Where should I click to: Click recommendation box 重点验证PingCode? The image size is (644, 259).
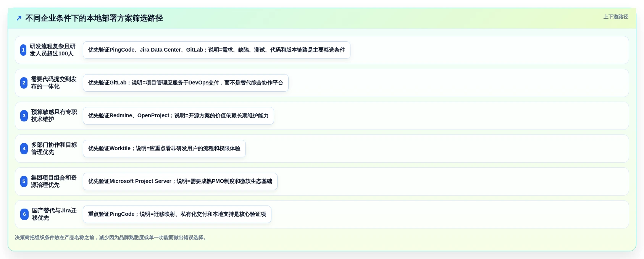tap(177, 214)
